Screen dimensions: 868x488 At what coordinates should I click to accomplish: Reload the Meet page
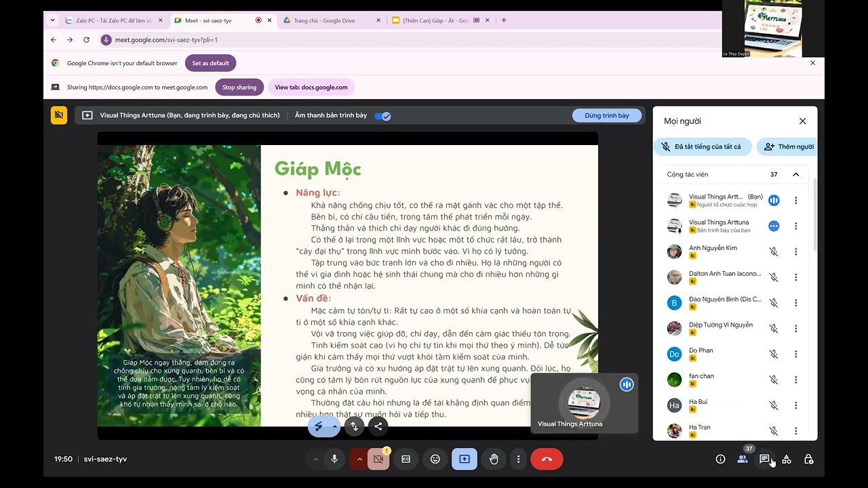86,40
